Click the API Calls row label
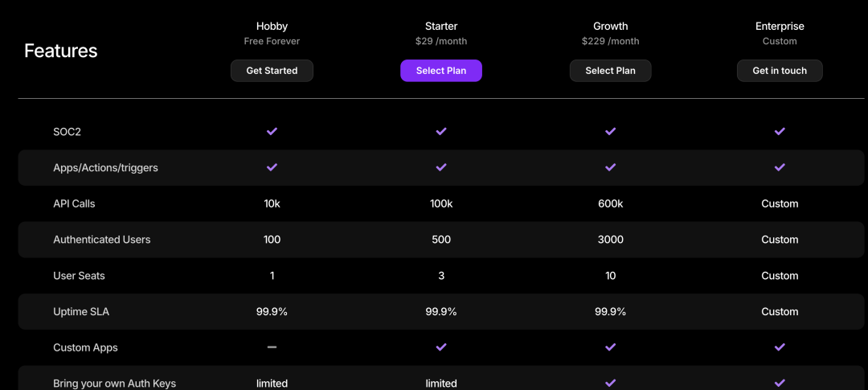 tap(74, 203)
